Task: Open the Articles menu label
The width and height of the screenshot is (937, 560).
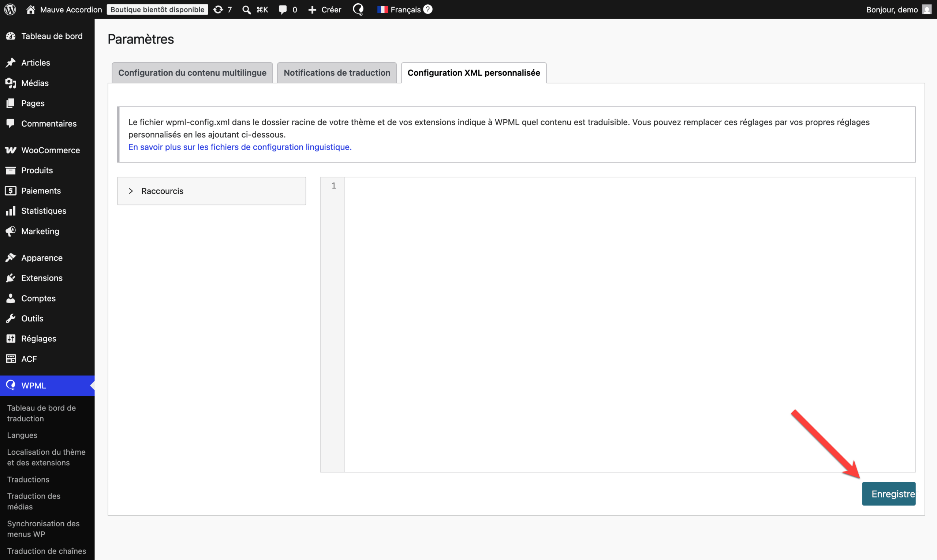Action: pos(36,63)
